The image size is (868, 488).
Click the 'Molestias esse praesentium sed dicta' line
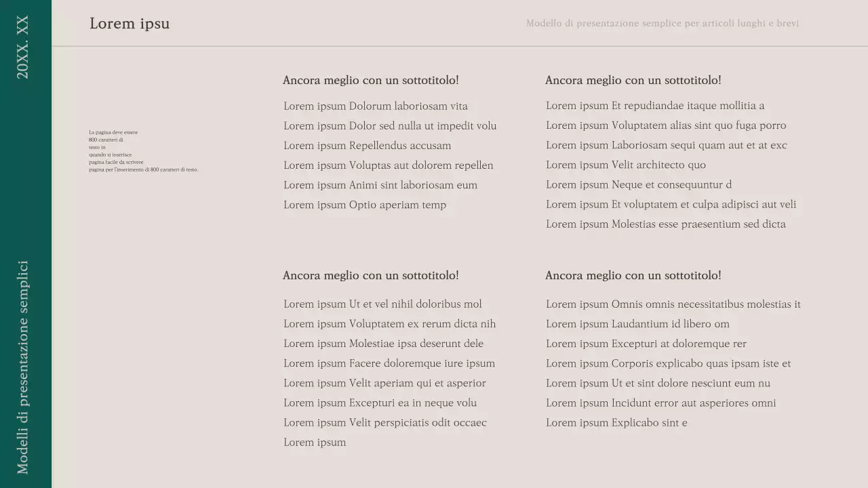665,224
